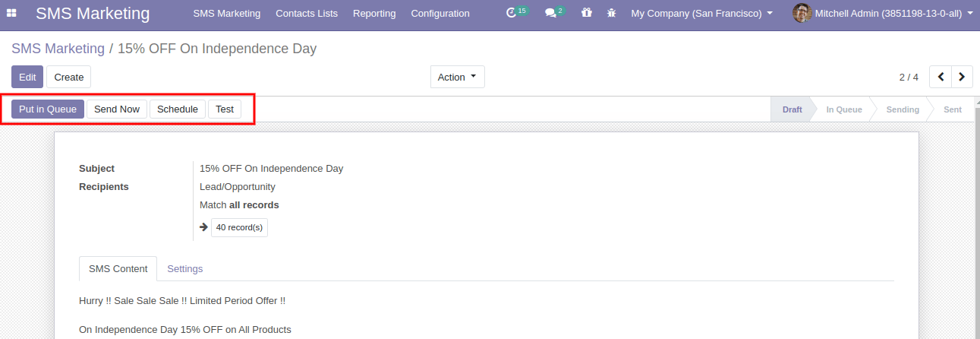Click Put in Queue
The image size is (980, 339).
(48, 109)
